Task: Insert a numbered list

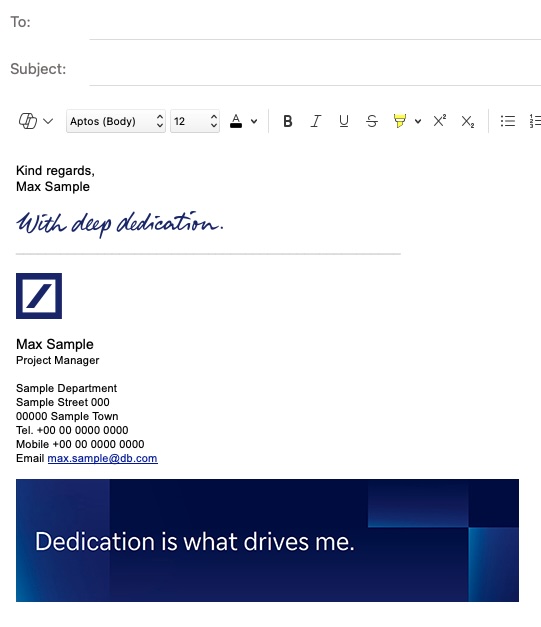Action: [x=535, y=121]
